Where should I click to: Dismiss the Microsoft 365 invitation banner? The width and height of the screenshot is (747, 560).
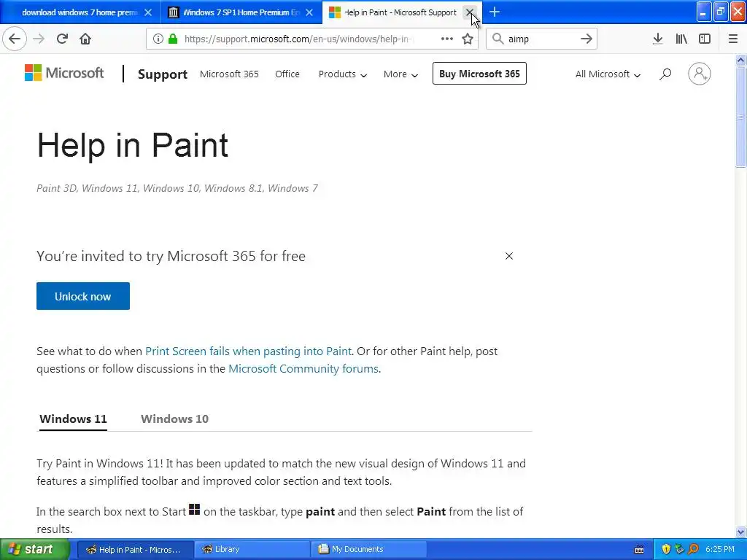(508, 256)
